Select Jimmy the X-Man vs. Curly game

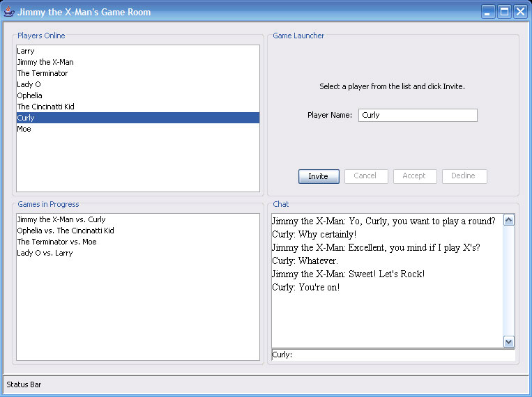(61, 219)
